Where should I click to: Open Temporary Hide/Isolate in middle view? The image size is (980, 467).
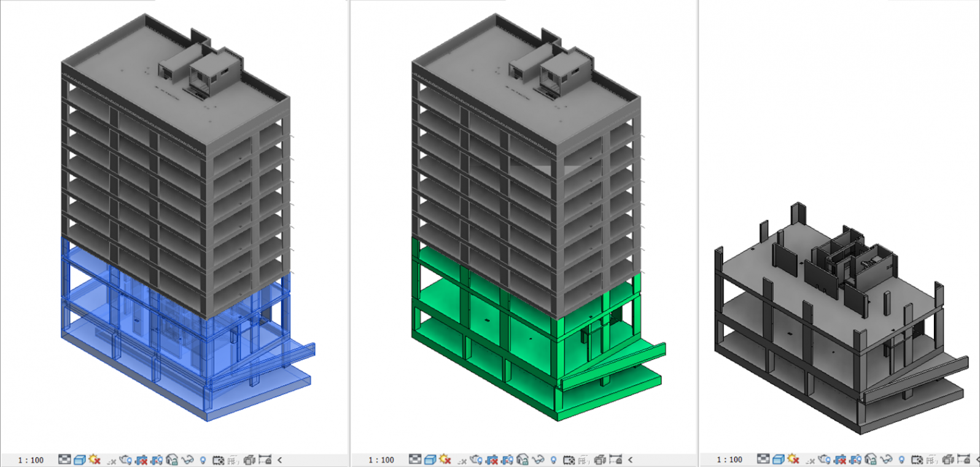[538, 460]
